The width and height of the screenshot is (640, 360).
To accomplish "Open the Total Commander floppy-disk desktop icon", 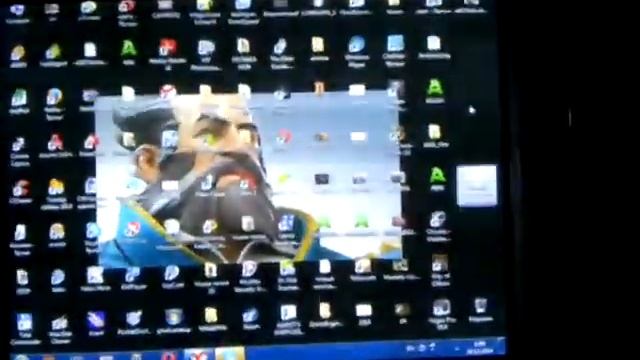I will (24, 322).
